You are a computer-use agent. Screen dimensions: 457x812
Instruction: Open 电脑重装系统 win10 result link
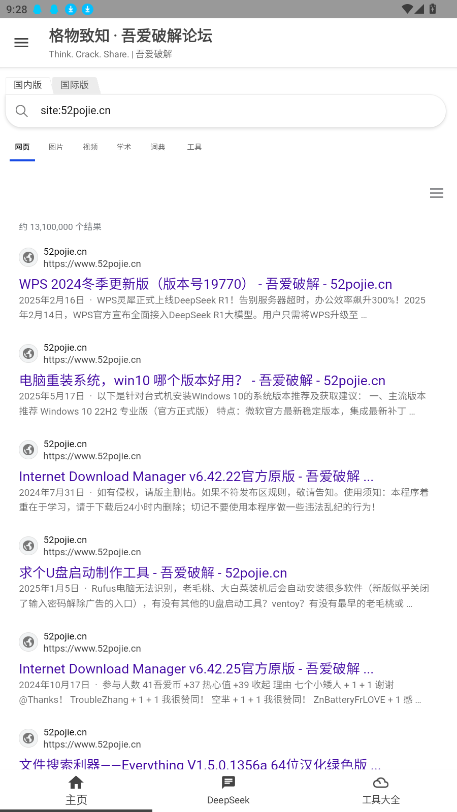202,381
